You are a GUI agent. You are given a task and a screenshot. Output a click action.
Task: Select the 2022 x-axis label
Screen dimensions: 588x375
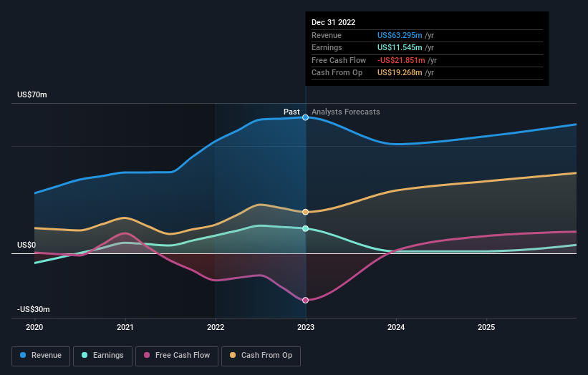pos(216,327)
